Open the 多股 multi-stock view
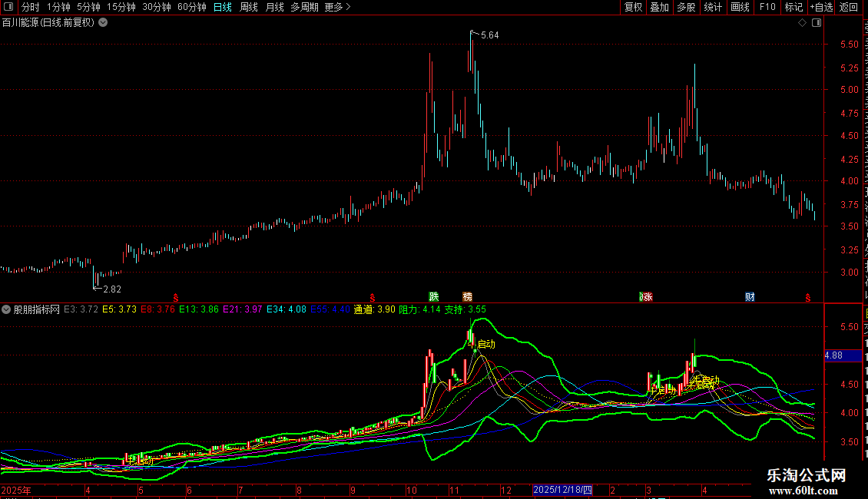This screenshot has width=868, height=499. (x=686, y=7)
